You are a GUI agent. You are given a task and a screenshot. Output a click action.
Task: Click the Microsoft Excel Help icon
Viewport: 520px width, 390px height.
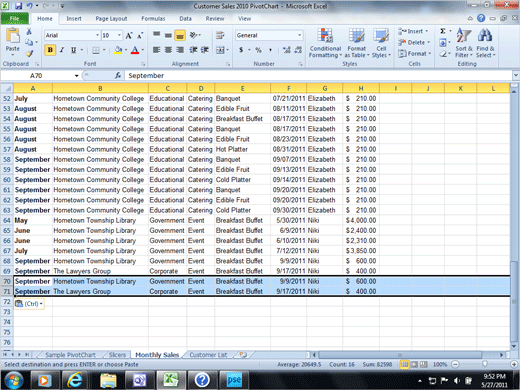pyautogui.click(x=481, y=18)
